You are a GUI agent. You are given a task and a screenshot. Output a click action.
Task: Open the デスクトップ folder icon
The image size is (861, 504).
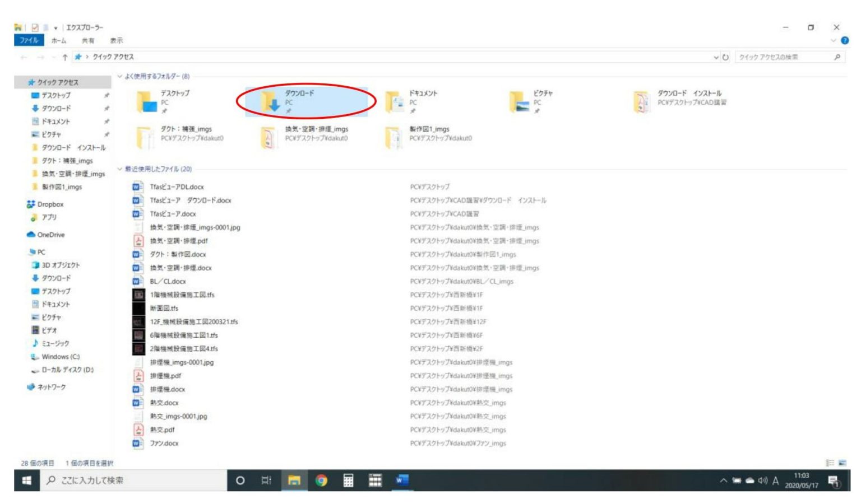tap(147, 101)
